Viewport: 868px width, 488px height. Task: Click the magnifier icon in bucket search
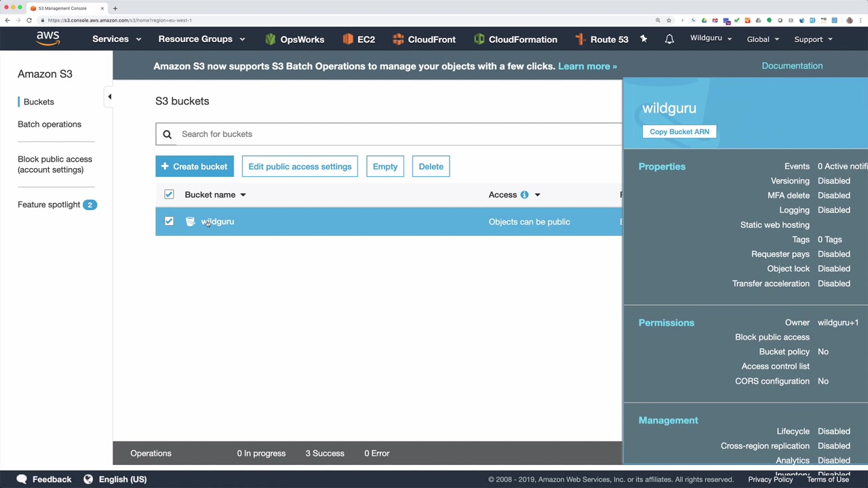pyautogui.click(x=167, y=134)
